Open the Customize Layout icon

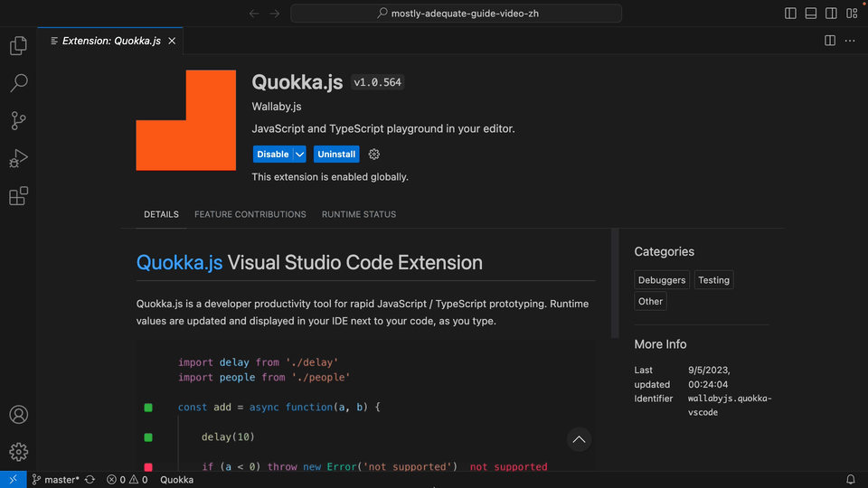tap(852, 14)
